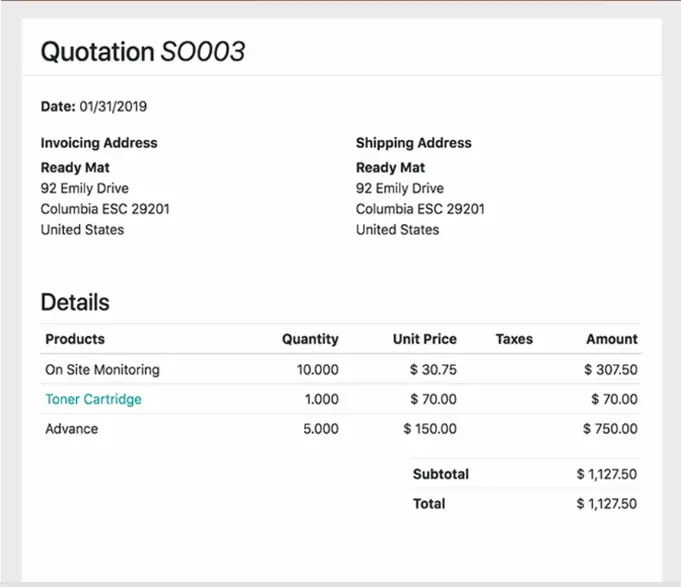Click the Unit Price column header
Screen dimensions: 681x587
click(424, 339)
